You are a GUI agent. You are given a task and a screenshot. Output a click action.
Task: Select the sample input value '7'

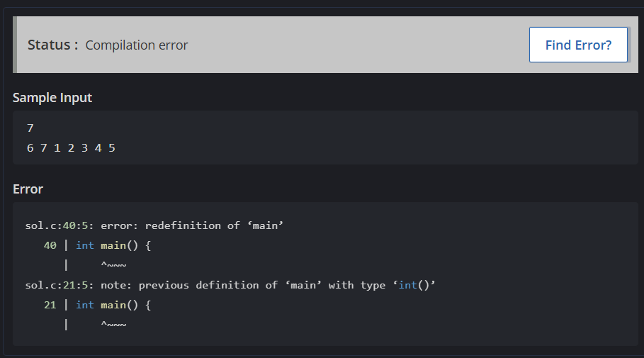coord(30,128)
